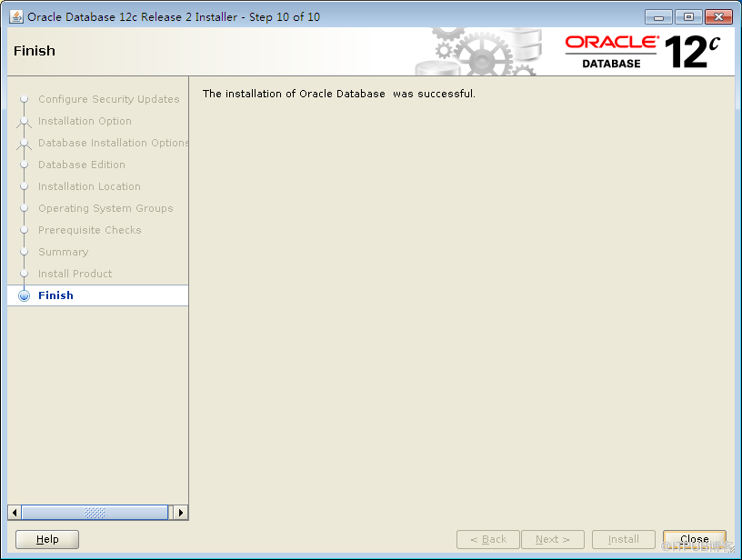Click Java icon in title bar
The height and width of the screenshot is (560, 742).
pyautogui.click(x=16, y=16)
